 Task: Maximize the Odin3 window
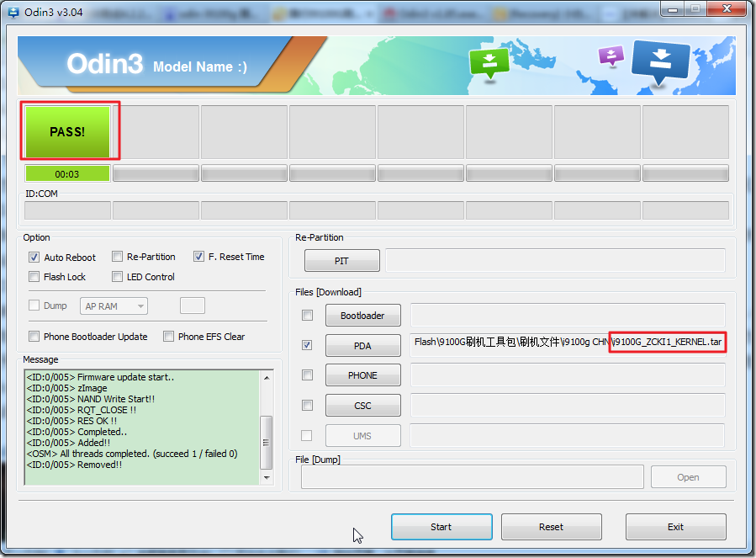(x=695, y=8)
